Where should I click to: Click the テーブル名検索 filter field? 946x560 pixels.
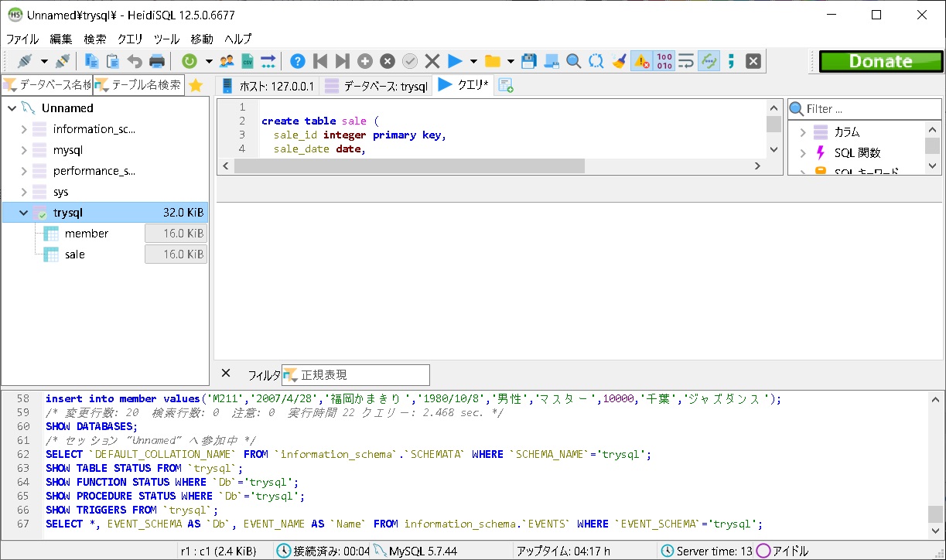[139, 85]
